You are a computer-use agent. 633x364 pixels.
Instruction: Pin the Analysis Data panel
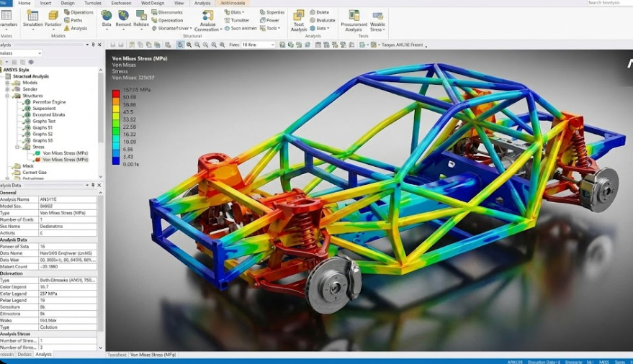(93, 186)
